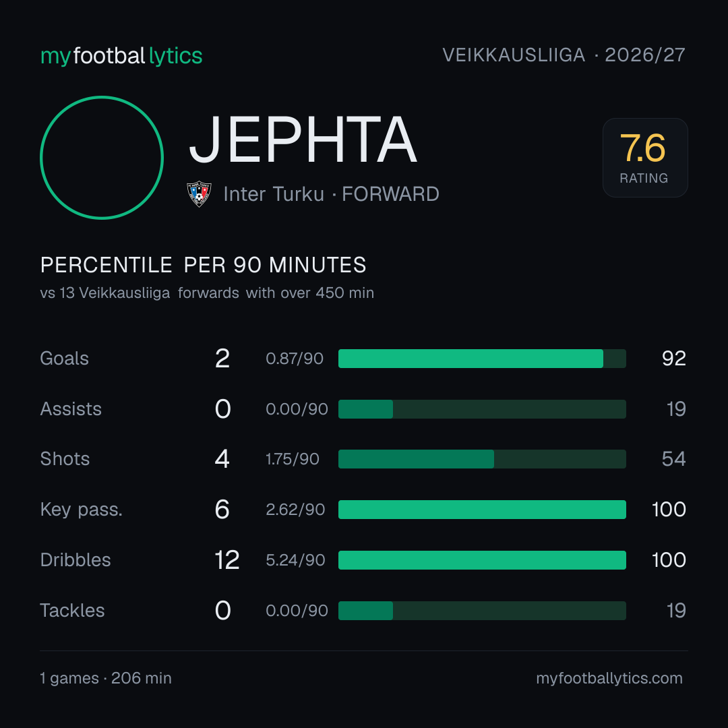Click the Veikkausliiga 2026/27 season label

(564, 55)
